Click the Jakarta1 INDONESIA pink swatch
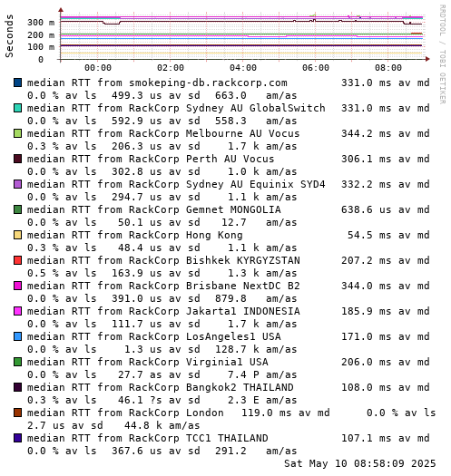 pos(17,311)
